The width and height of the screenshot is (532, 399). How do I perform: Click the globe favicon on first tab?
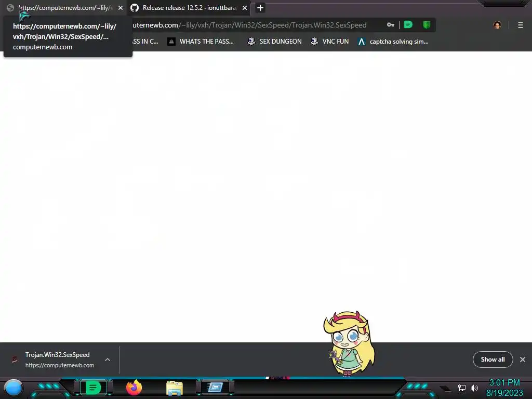10,8
